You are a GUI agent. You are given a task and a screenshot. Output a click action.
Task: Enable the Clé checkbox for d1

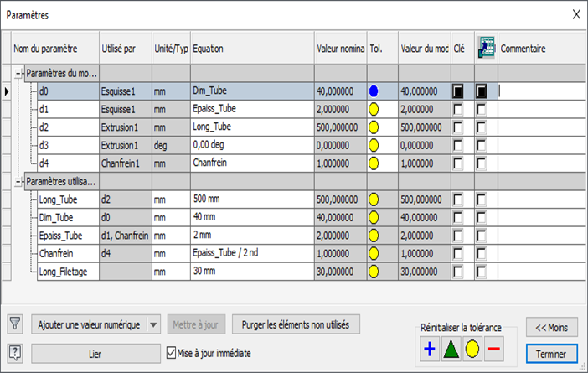[x=458, y=109]
